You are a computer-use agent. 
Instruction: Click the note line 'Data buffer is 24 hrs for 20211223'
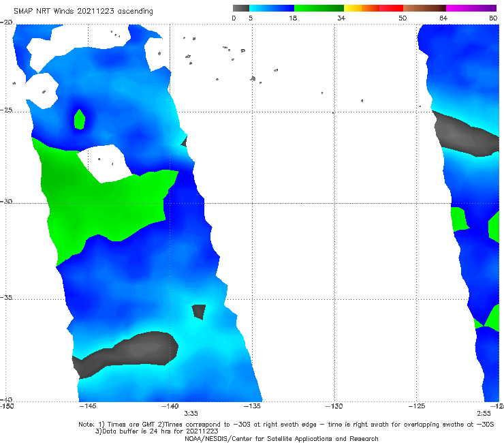coord(157,431)
